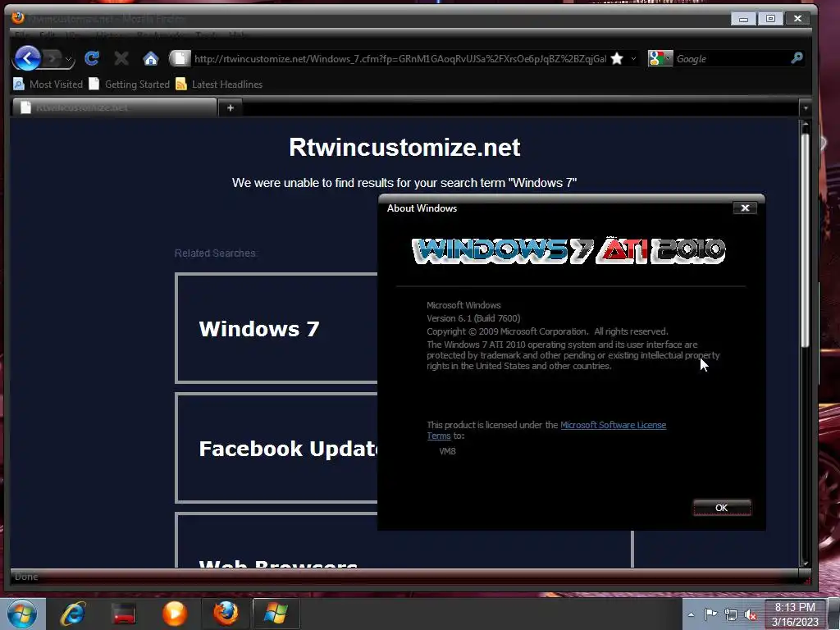Click the Version 6.1 (Build 7600) text
The height and width of the screenshot is (630, 840).
click(473, 318)
